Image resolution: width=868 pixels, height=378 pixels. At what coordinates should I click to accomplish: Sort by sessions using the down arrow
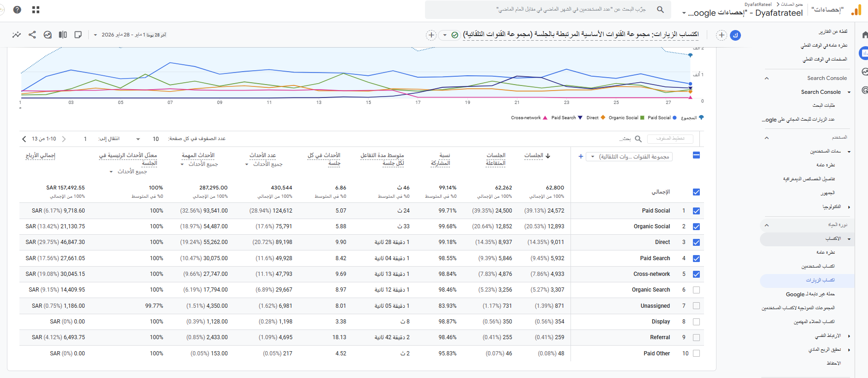[x=548, y=156]
